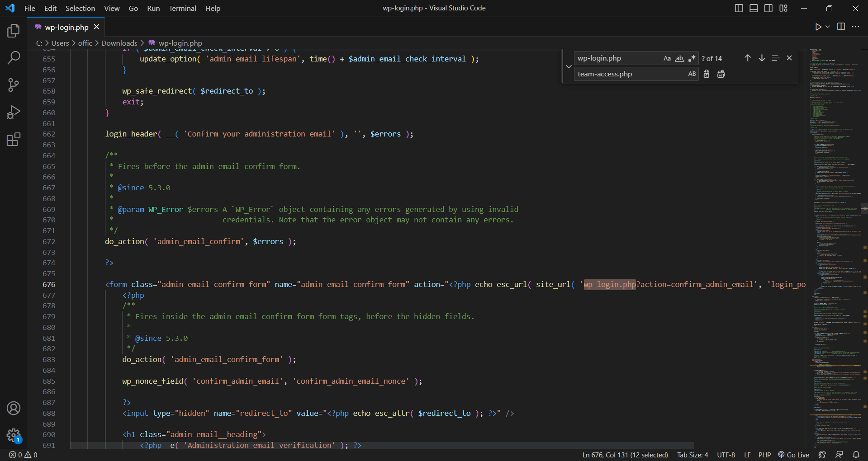Go to previous match arrow
Screen dimensions: 868x461
pyautogui.click(x=748, y=58)
